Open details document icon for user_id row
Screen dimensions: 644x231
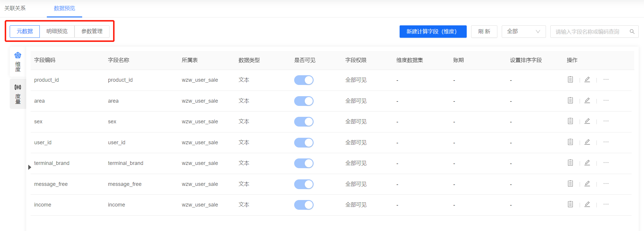[x=570, y=142]
